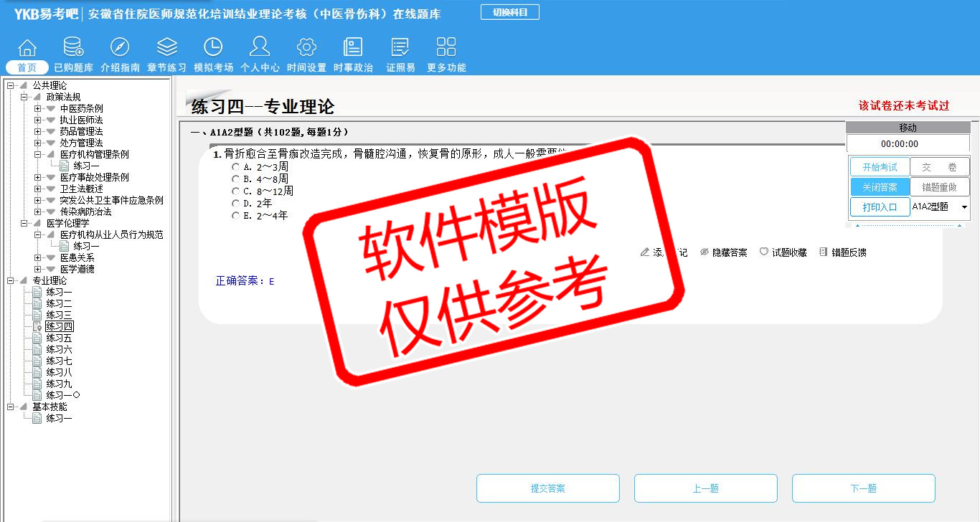
Task: Open 时间设置 gear icon
Action: [306, 48]
